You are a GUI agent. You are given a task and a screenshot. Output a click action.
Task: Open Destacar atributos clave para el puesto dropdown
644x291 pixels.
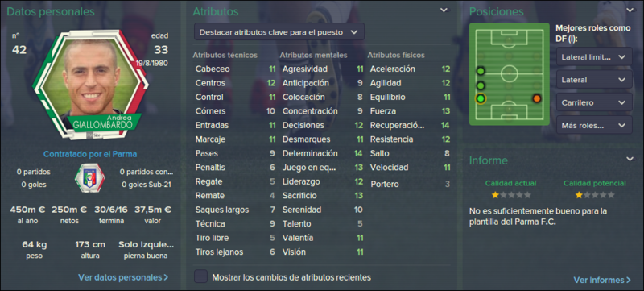coord(279,32)
